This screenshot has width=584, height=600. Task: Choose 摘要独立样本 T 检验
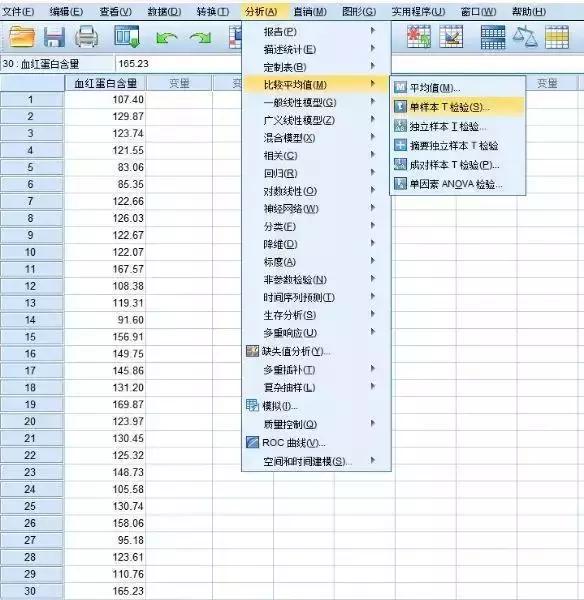click(x=458, y=145)
